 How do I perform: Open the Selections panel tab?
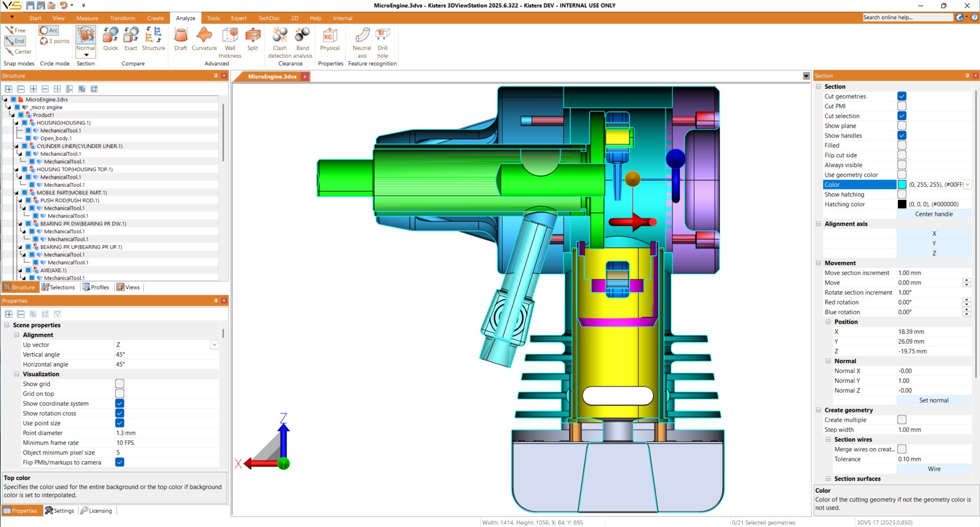[x=58, y=288]
